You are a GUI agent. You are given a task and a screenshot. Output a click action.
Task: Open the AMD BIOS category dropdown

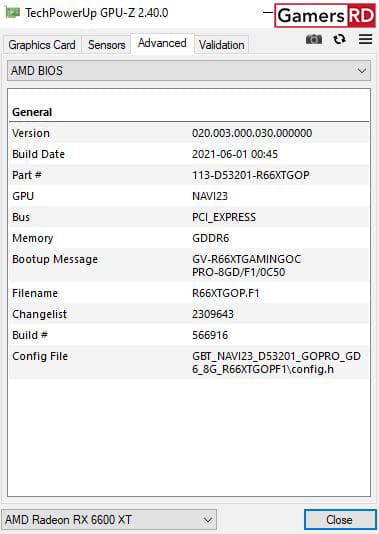click(x=189, y=71)
